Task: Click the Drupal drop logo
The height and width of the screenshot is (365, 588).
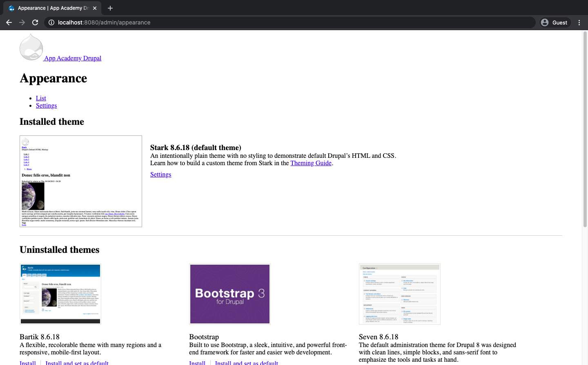Action: tap(31, 47)
